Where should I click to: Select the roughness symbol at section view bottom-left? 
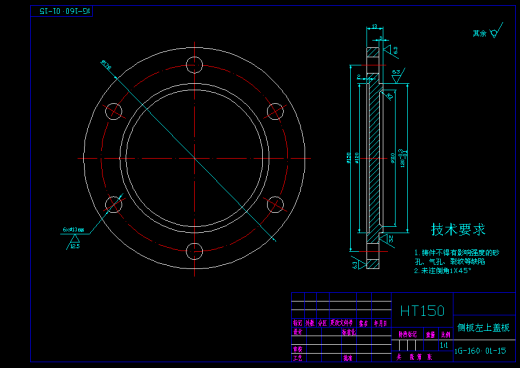coord(358,263)
